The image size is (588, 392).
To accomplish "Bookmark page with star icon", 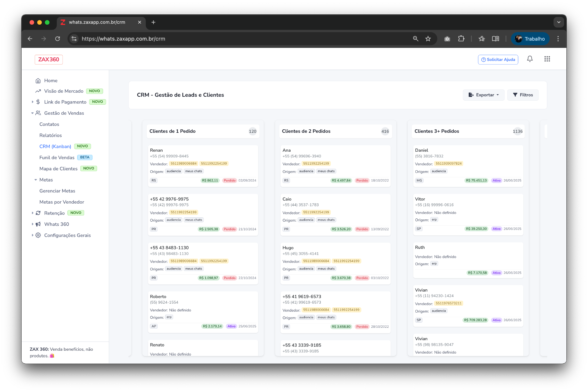I will click(428, 39).
